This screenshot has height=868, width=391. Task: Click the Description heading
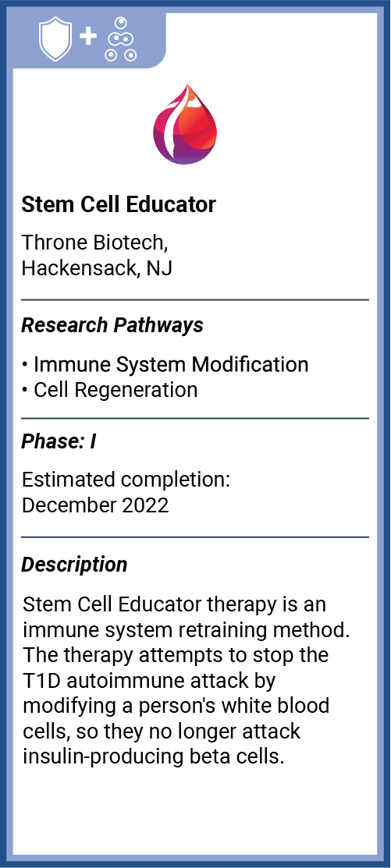pyautogui.click(x=74, y=565)
